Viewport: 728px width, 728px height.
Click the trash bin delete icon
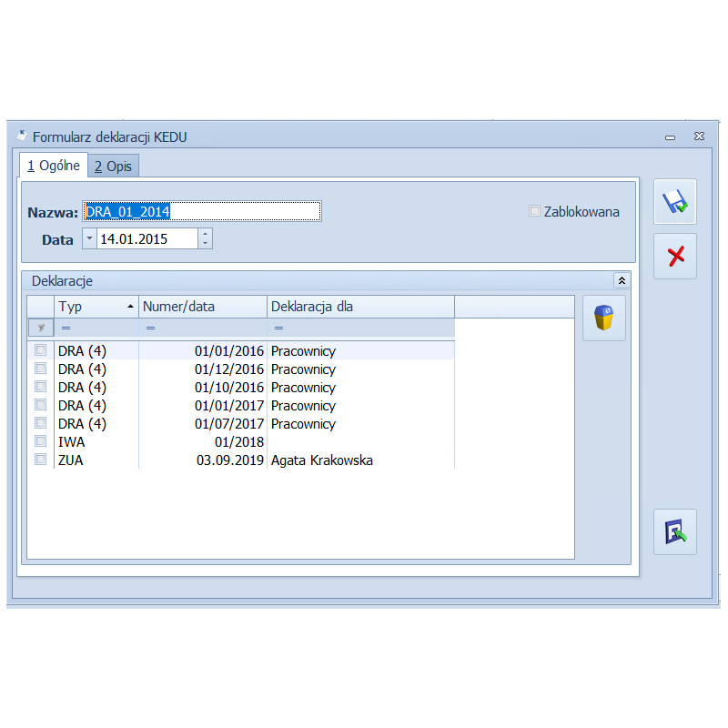coord(603,318)
